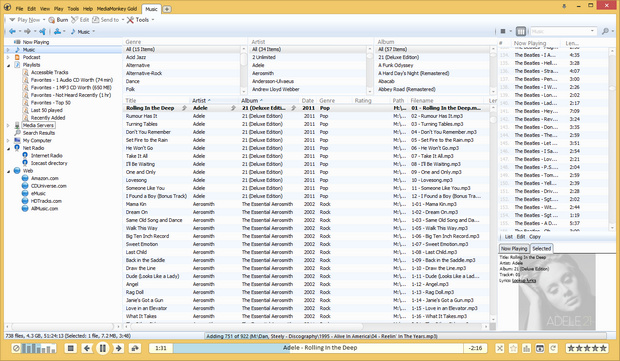
Task: Skip to previous track button
Action: 87,348
